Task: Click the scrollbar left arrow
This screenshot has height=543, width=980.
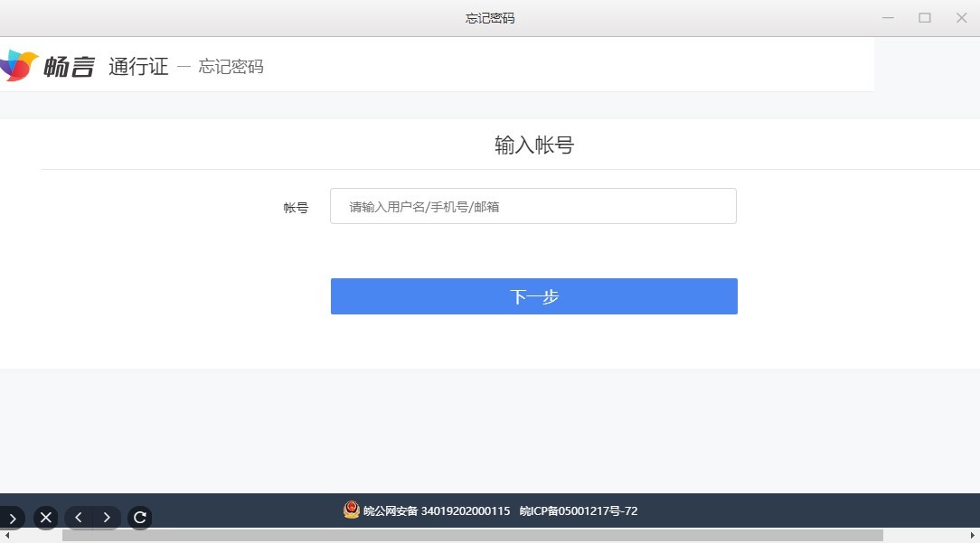Action: [7, 536]
